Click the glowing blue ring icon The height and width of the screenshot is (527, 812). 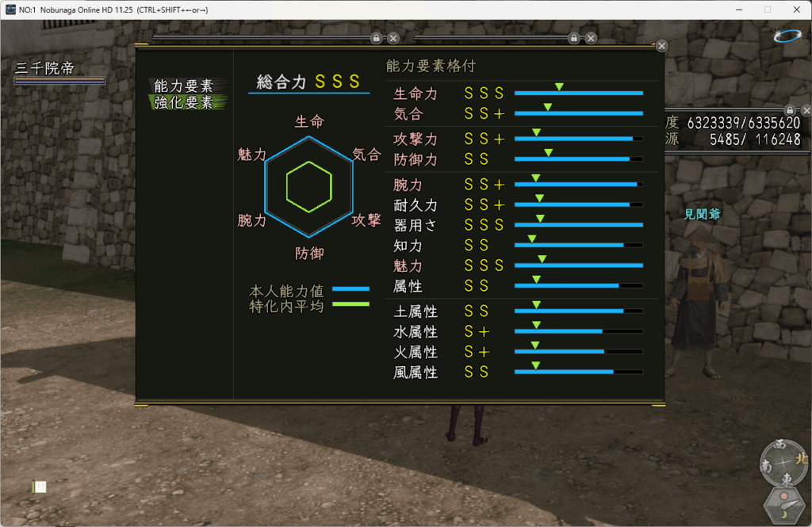(x=788, y=36)
